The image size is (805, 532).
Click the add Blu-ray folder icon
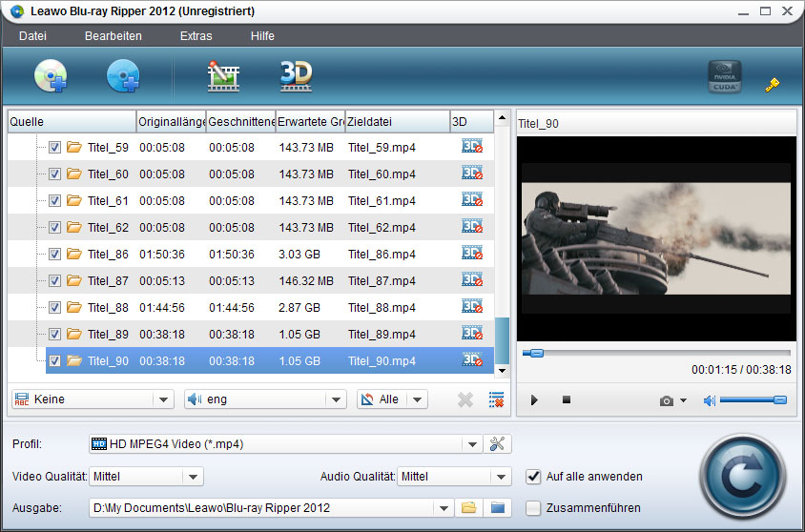tap(123, 75)
